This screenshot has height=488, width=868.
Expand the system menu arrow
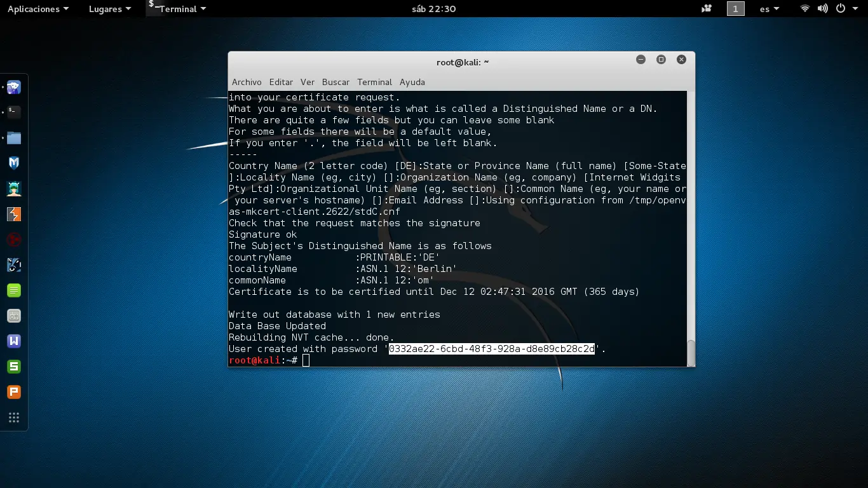(855, 9)
